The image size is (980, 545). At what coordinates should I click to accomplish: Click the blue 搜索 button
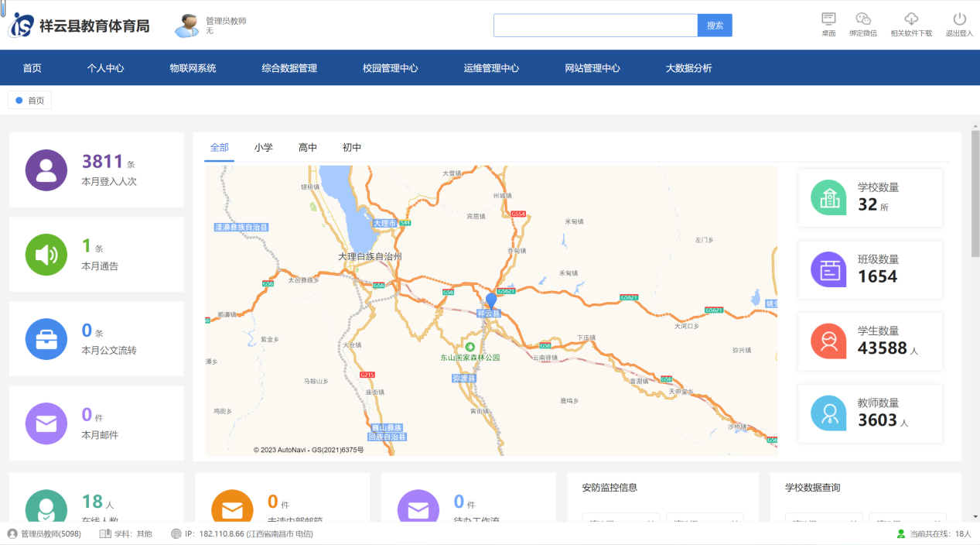click(x=715, y=26)
